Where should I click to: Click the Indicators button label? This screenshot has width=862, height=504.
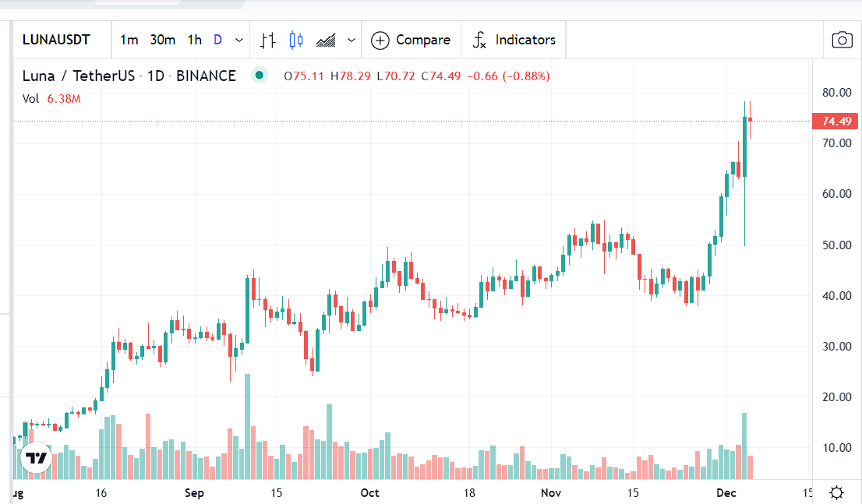tap(525, 39)
